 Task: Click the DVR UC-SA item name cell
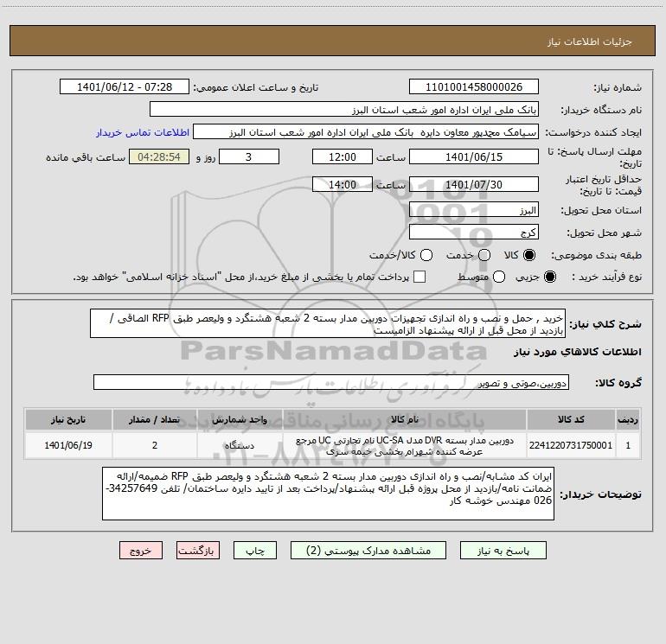tap(405, 445)
